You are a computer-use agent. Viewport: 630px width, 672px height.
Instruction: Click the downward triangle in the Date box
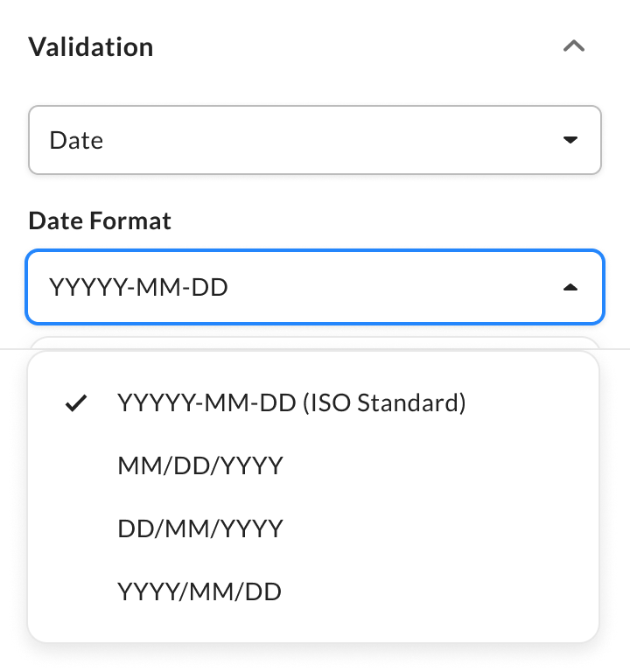[570, 140]
